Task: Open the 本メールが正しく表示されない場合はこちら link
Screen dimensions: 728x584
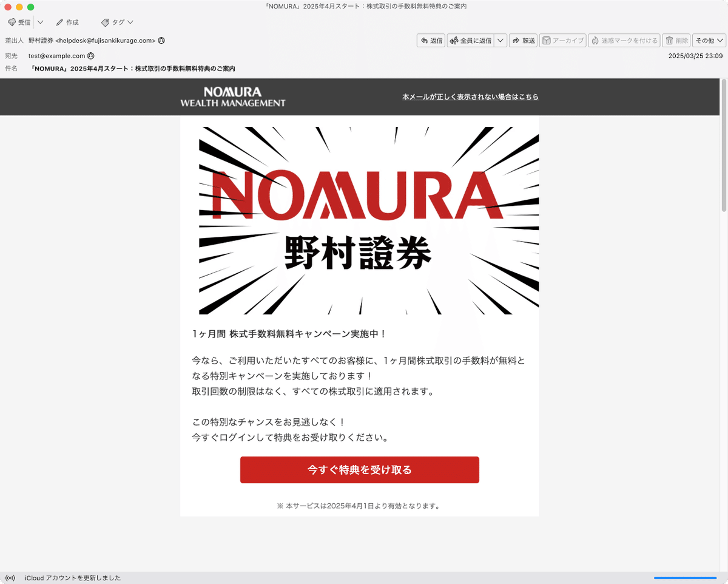Action: [471, 97]
